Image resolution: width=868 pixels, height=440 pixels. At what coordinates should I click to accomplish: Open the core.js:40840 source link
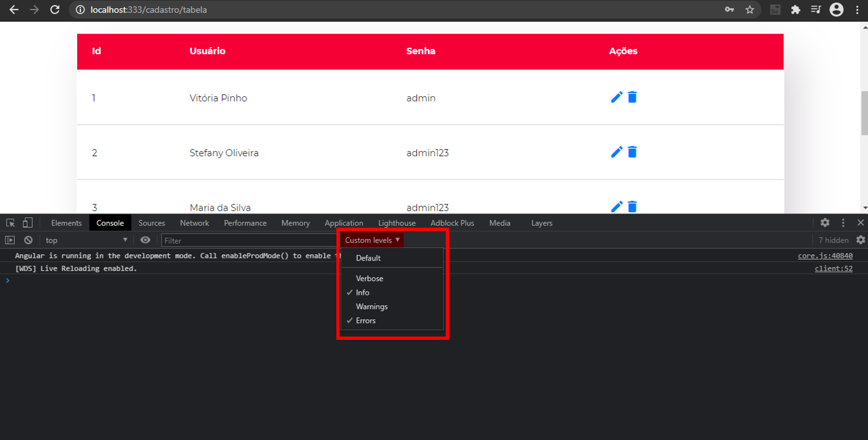pos(825,256)
